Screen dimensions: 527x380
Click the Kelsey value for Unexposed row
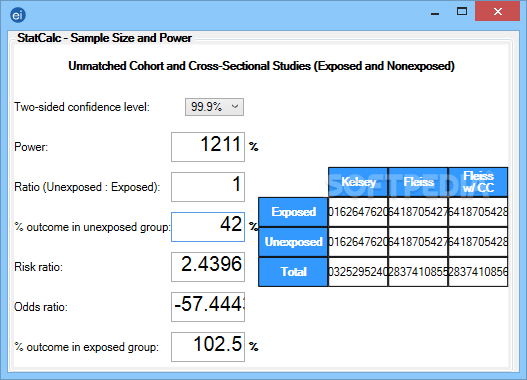pyautogui.click(x=358, y=242)
